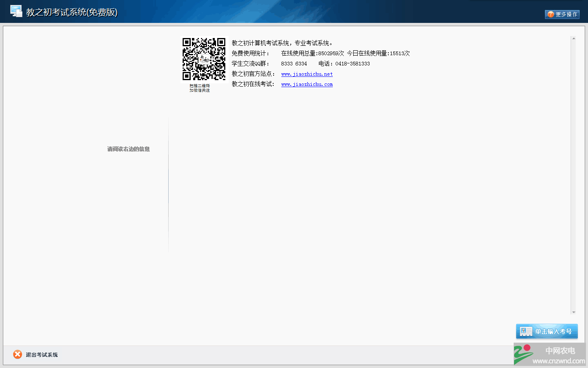Click the 今日在线使用量 statistic text
The height and width of the screenshot is (368, 588).
pos(379,54)
